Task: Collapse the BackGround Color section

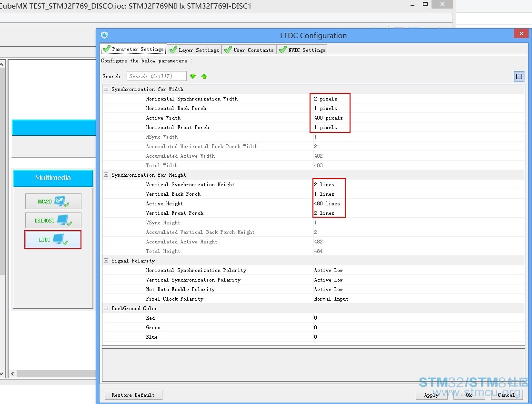Action: pos(106,308)
